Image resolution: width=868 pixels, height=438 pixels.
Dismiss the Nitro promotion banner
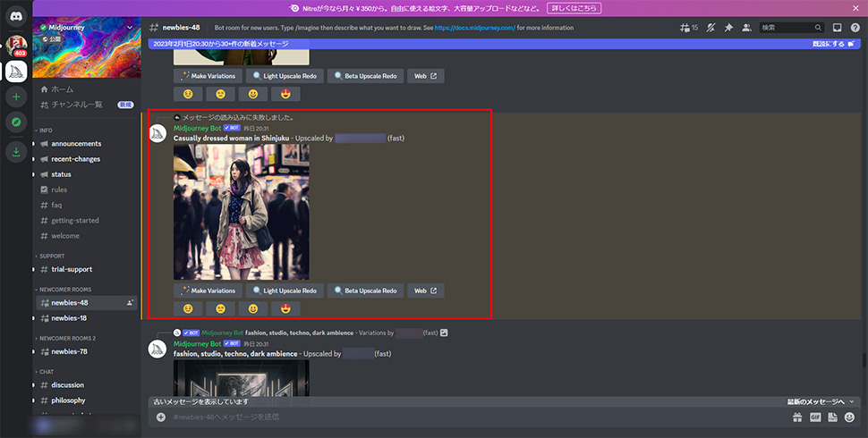coord(855,8)
